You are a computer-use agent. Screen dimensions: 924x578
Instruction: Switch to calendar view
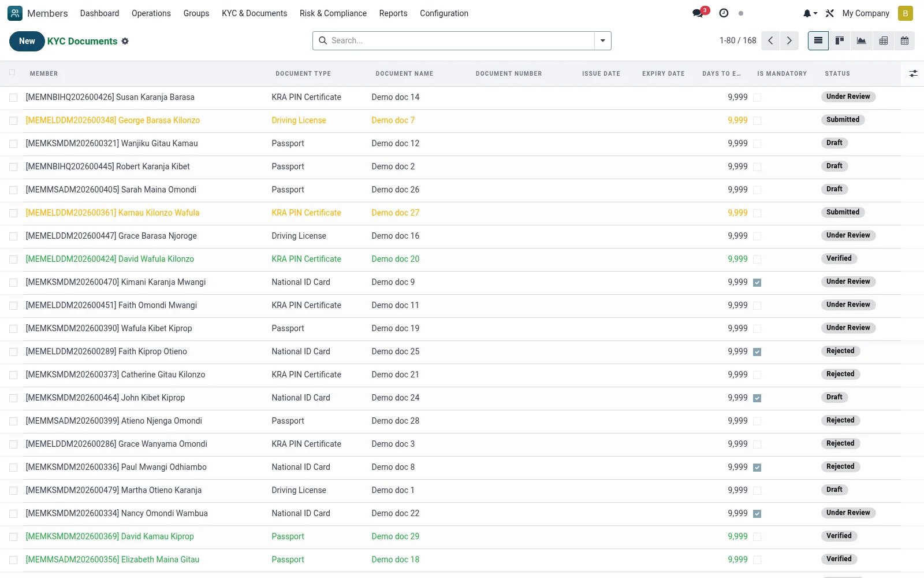[x=904, y=40]
